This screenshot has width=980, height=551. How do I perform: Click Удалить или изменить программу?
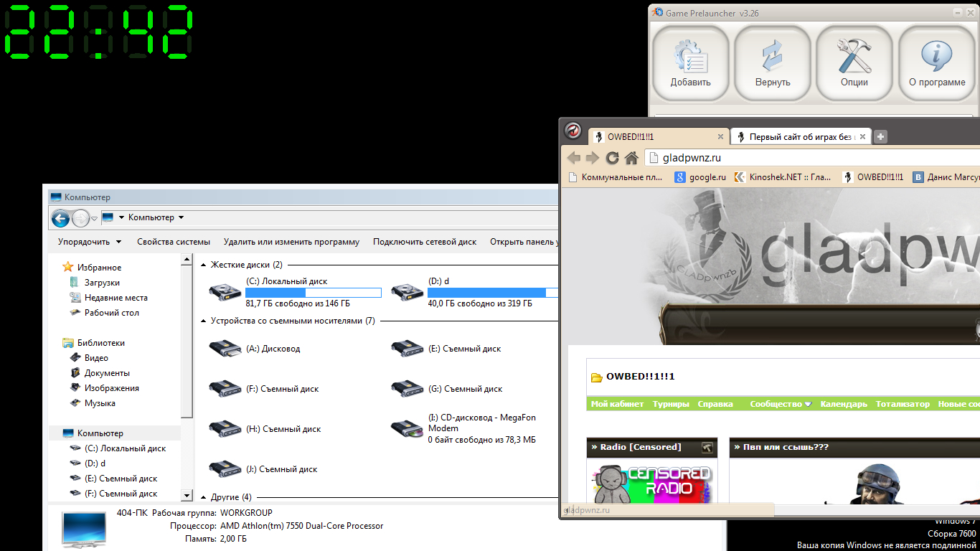click(291, 242)
